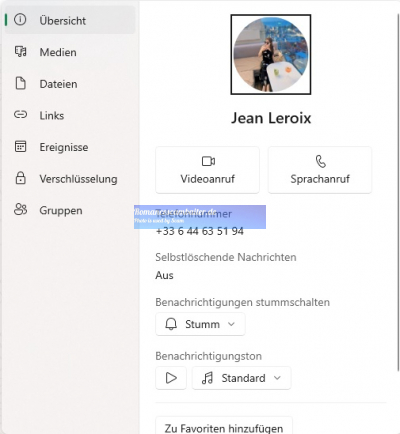Click the vertical scrollbar on the right
The image size is (400, 434).
[x=398, y=187]
